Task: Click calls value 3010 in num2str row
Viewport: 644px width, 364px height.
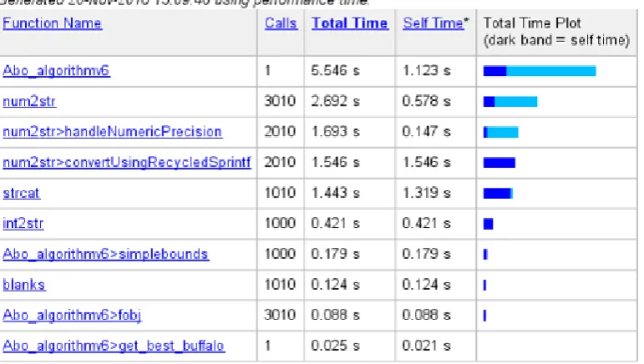Action: tap(280, 101)
